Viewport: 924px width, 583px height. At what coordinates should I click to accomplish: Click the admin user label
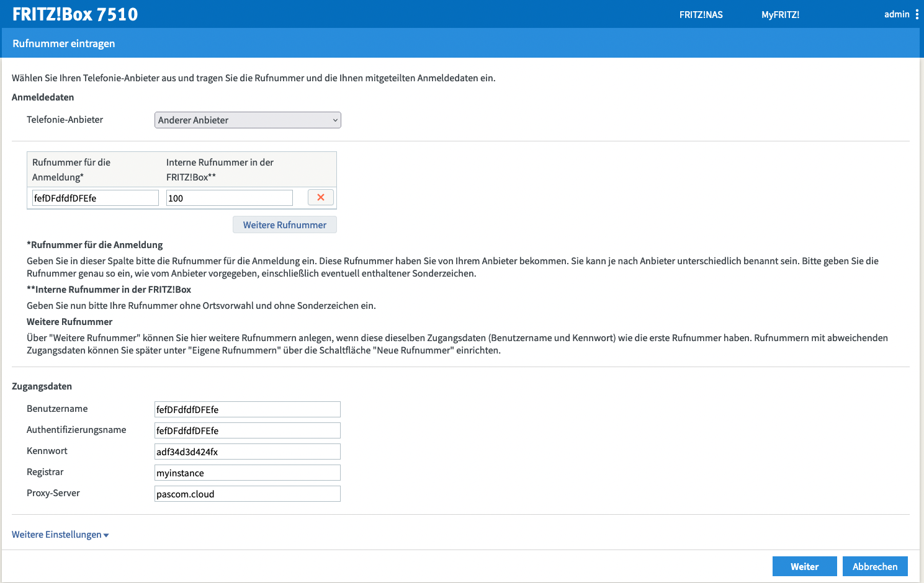point(897,14)
